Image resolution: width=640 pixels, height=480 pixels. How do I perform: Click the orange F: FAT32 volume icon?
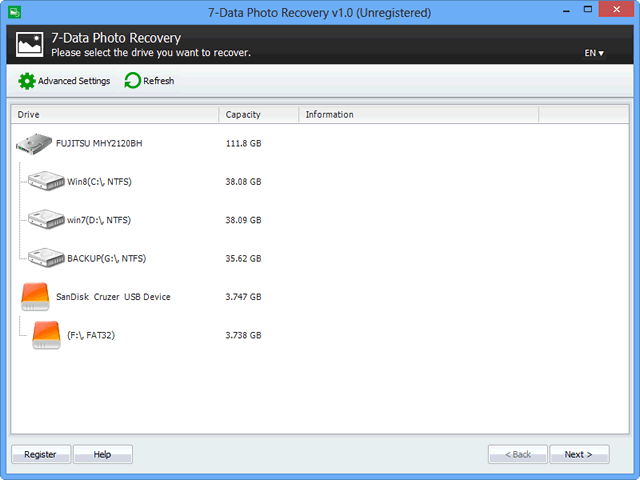pyautogui.click(x=46, y=335)
